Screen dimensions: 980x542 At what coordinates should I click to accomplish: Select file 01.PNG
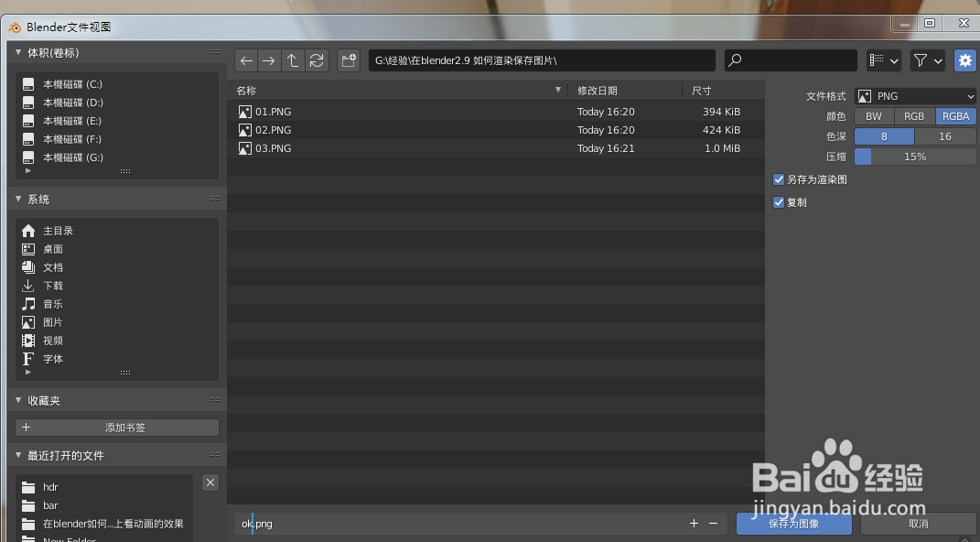(496, 112)
